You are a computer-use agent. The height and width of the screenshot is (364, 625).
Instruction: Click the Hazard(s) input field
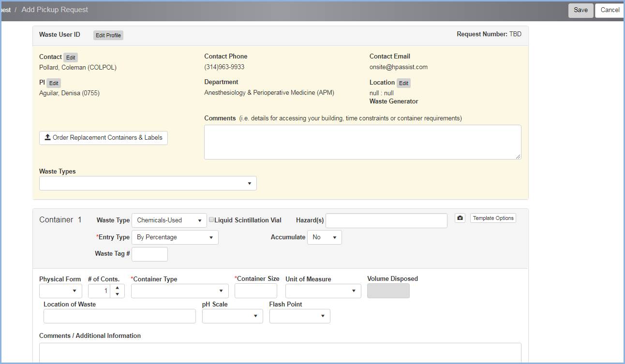pyautogui.click(x=386, y=220)
